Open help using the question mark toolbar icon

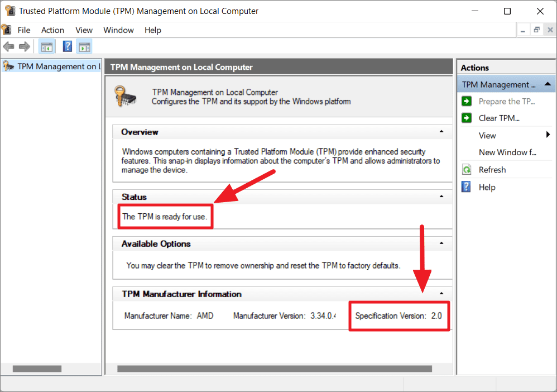(x=67, y=46)
